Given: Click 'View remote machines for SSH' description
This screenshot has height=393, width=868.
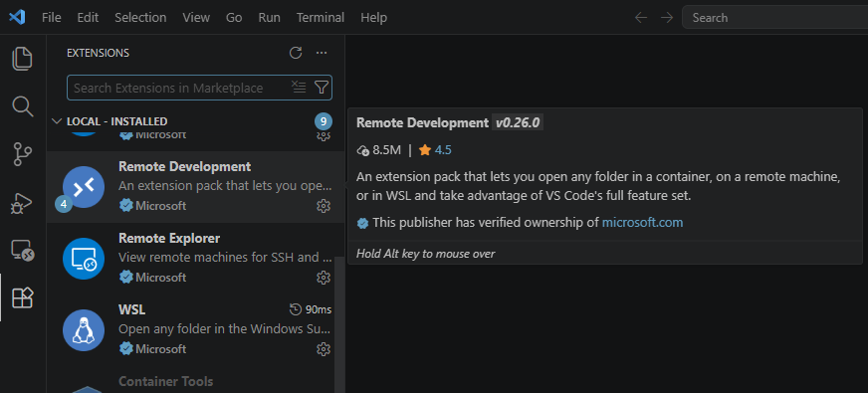Looking at the screenshot, I should click(x=226, y=258).
